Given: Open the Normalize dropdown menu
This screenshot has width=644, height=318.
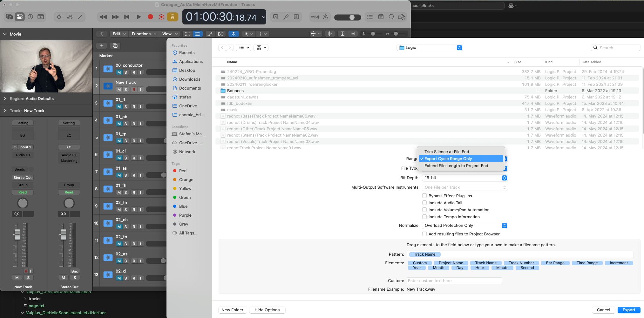Looking at the screenshot, I should 464,226.
